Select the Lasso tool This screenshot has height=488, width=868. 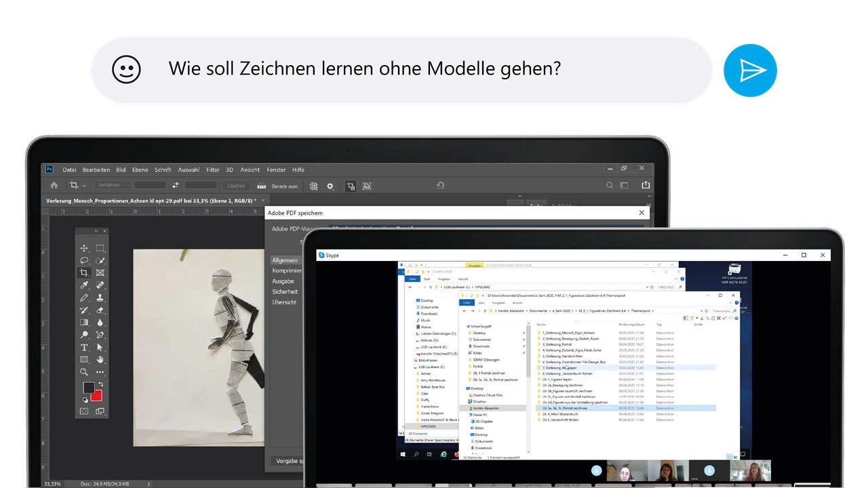click(84, 260)
